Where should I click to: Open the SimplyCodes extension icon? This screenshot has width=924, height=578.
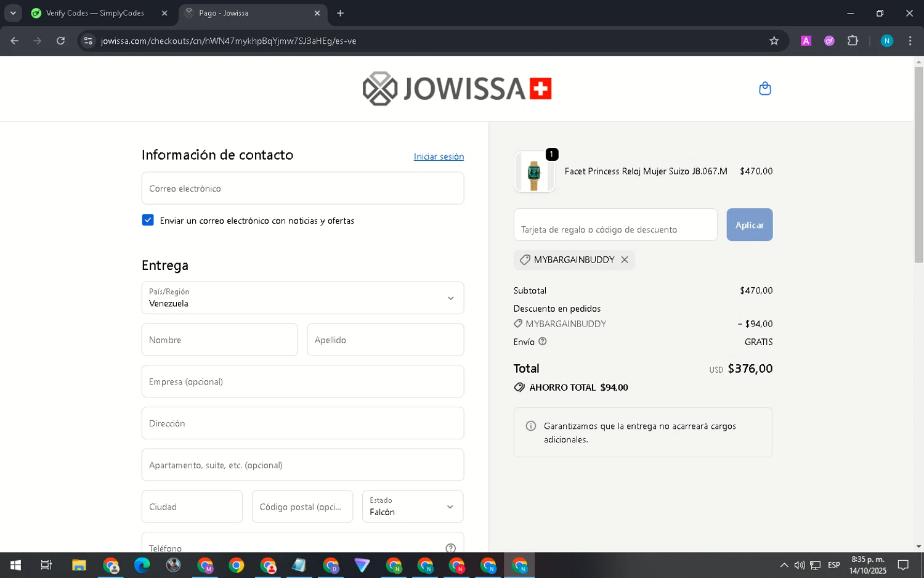pos(829,41)
